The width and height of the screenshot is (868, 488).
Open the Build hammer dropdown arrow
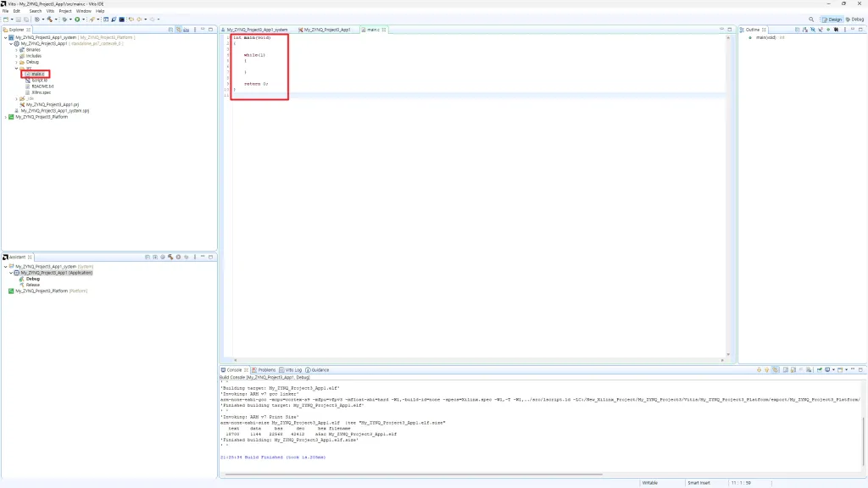(x=56, y=19)
